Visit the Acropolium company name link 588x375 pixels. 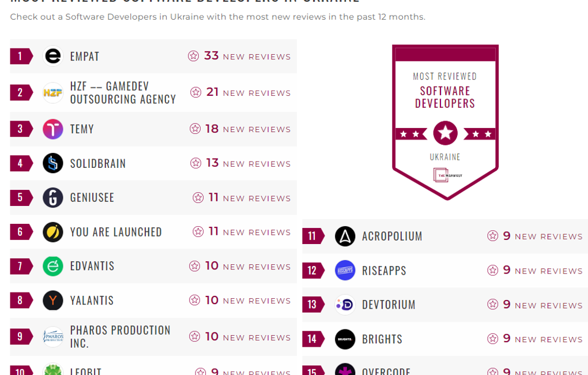coord(392,236)
